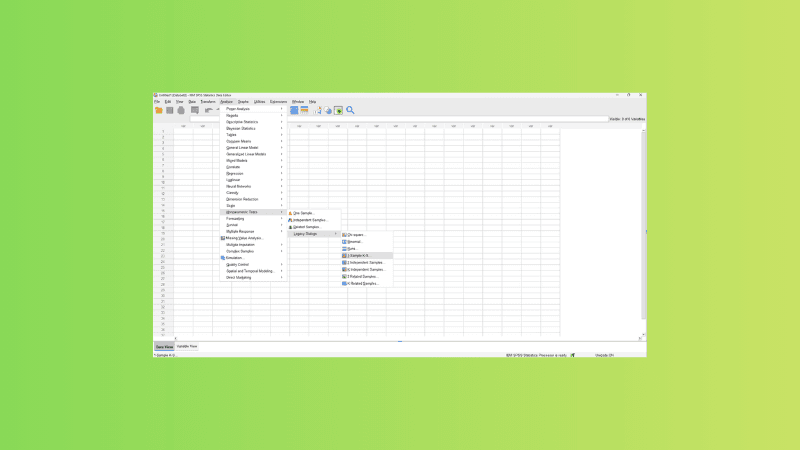The width and height of the screenshot is (800, 450).
Task: Expand the Compare Means submenu arrow
Action: (x=282, y=141)
